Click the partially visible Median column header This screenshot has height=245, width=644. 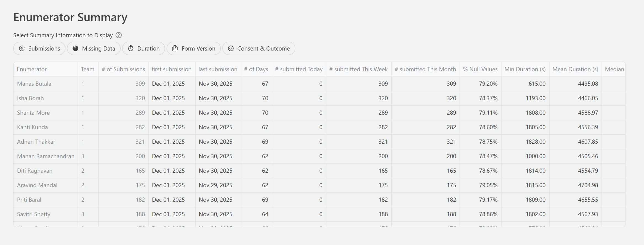pos(614,69)
